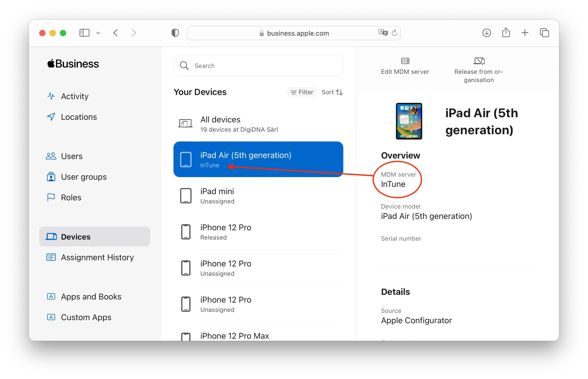Open the Filter options
The height and width of the screenshot is (379, 588).
tap(302, 92)
